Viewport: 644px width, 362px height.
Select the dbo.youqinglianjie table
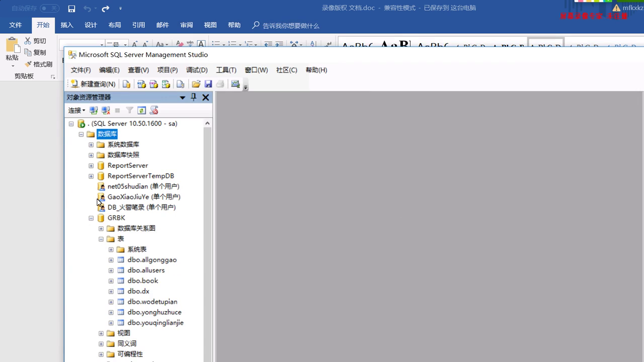pos(155,323)
